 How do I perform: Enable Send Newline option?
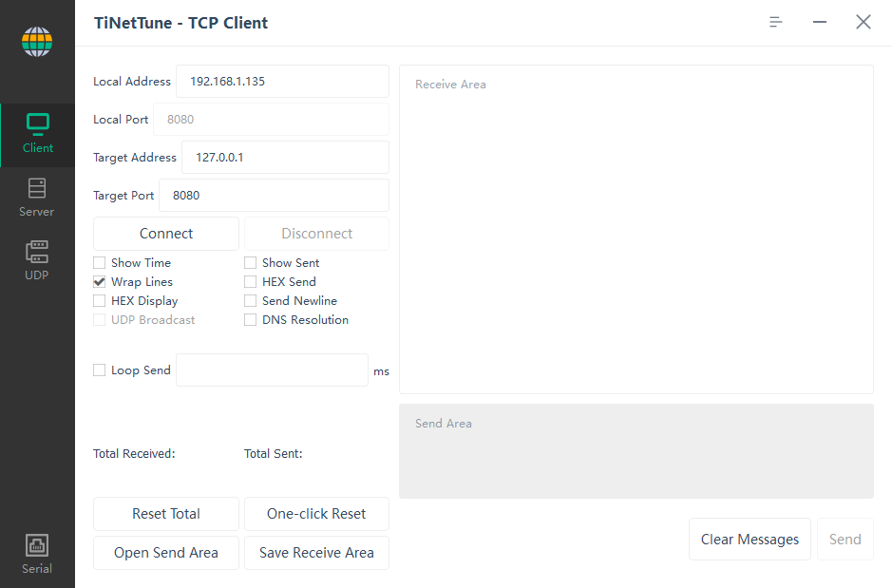251,300
